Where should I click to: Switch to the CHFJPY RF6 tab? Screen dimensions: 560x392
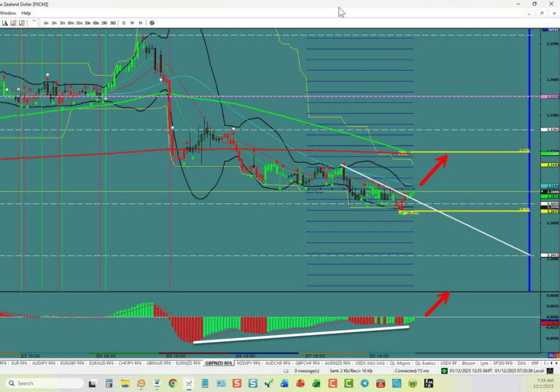(130, 363)
